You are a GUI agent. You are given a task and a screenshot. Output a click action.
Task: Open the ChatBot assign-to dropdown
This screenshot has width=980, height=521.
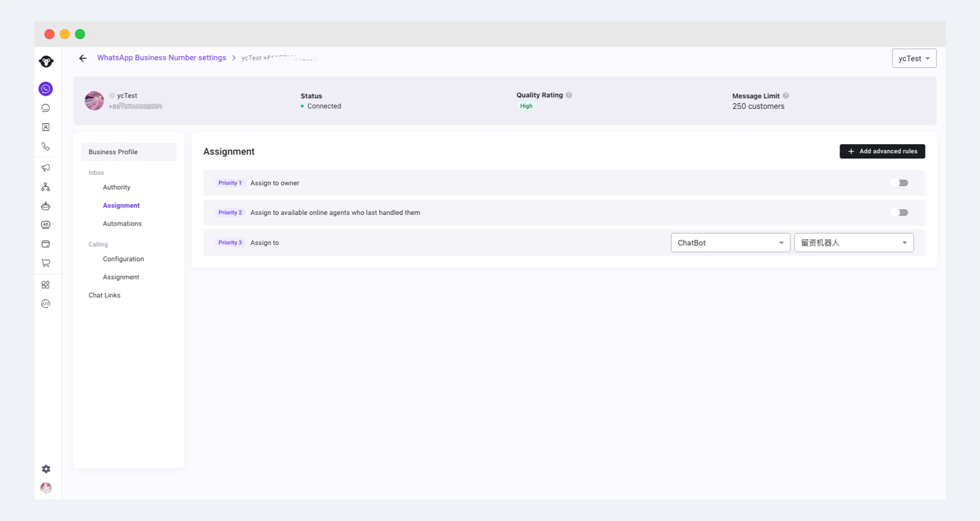(x=731, y=243)
